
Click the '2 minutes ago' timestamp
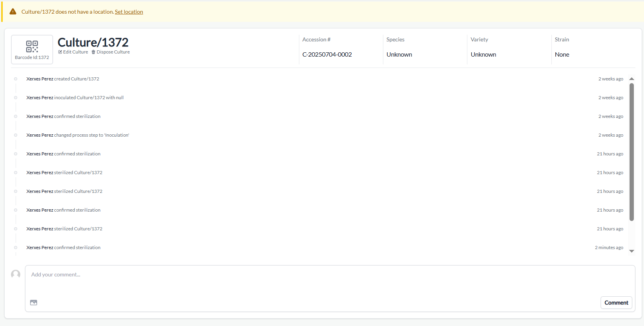(x=609, y=248)
